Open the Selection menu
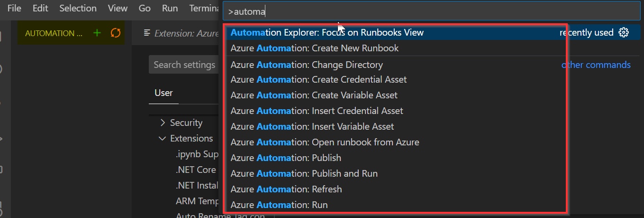Image resolution: width=644 pixels, height=218 pixels. click(78, 8)
